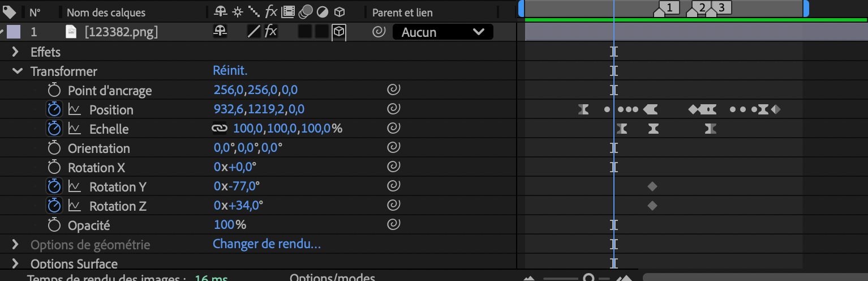
Task: Click the Nom des calques column header
Action: [106, 12]
